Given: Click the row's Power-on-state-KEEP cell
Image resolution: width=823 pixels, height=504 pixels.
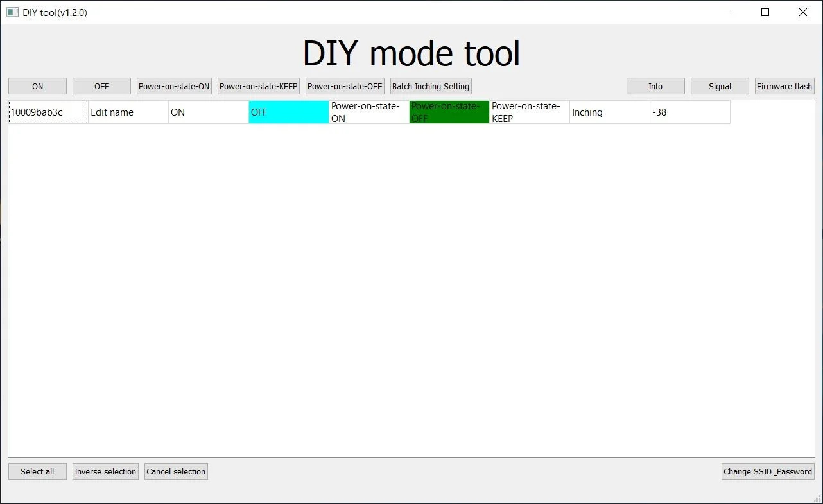Looking at the screenshot, I should pos(530,112).
